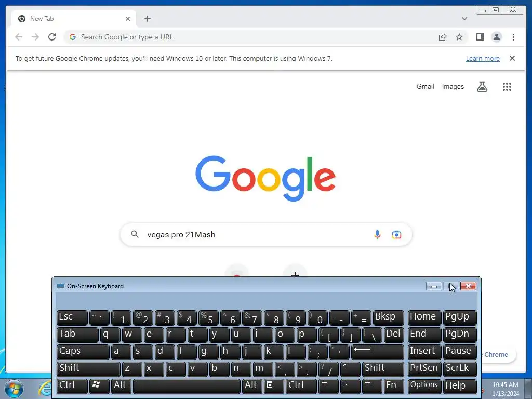The width and height of the screenshot is (532, 399).
Task: Click the Google search box
Action: coord(266,234)
